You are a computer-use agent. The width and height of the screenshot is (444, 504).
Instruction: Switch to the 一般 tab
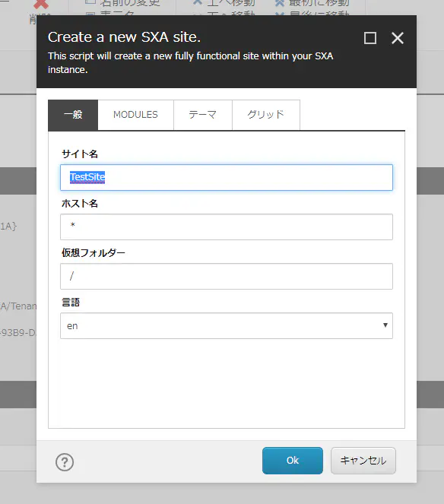pos(73,115)
